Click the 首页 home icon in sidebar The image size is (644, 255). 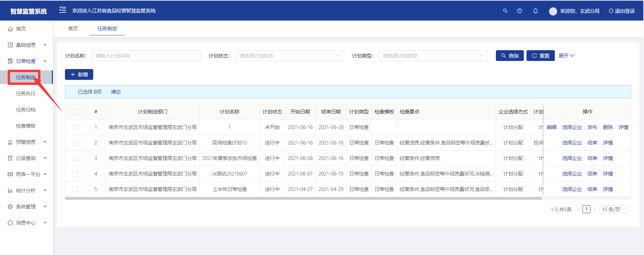point(10,29)
